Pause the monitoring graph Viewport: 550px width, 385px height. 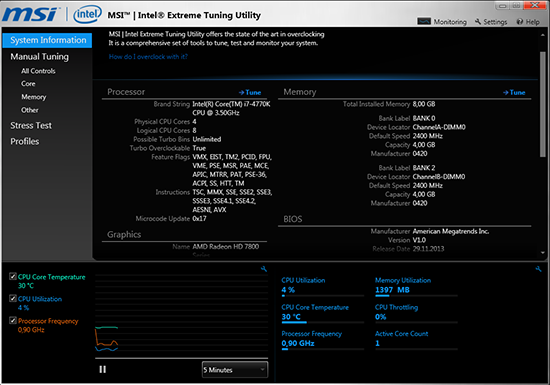click(102, 369)
